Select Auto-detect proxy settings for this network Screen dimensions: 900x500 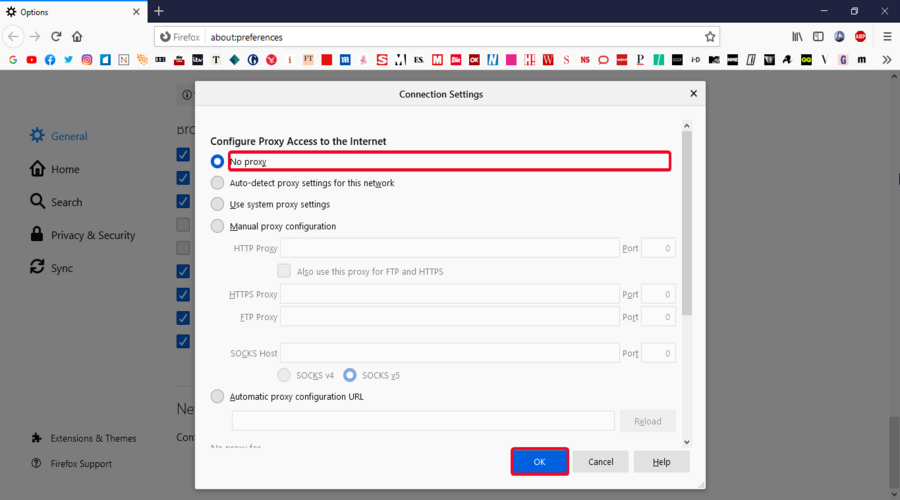(x=217, y=183)
